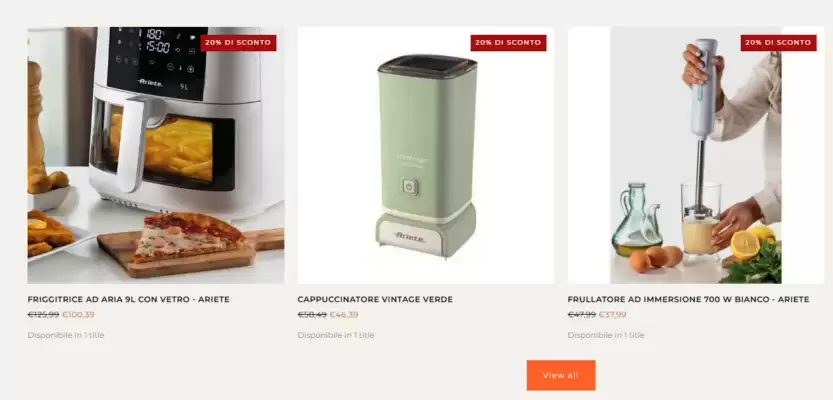Click Disponibile in 1 title under cappuccinatore
The width and height of the screenshot is (833, 400).
(x=336, y=335)
